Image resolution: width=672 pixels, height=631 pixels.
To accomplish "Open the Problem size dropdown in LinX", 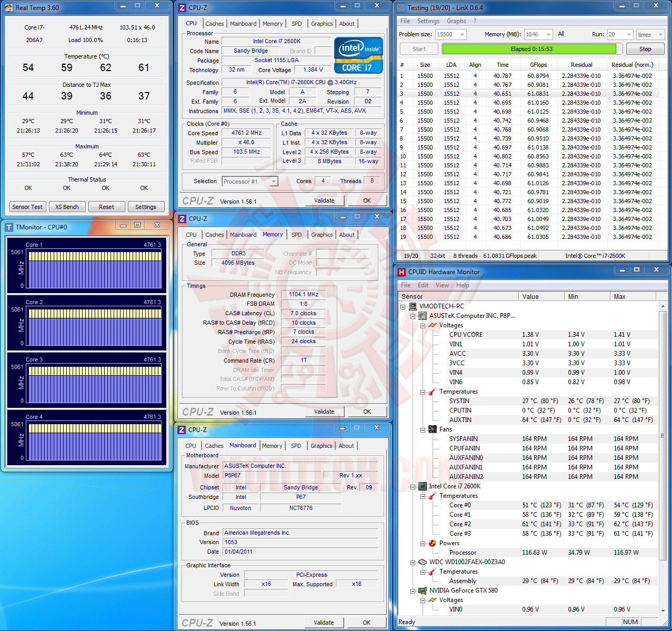I will (463, 34).
